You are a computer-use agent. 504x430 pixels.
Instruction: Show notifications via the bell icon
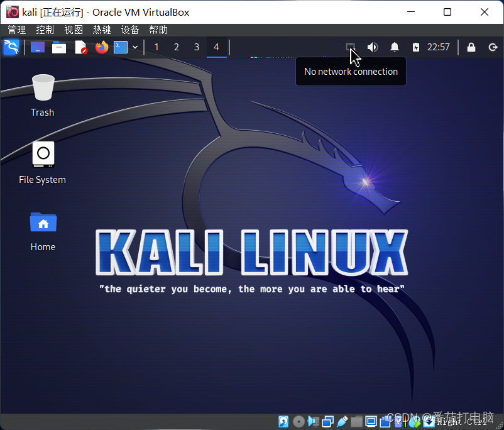click(395, 47)
